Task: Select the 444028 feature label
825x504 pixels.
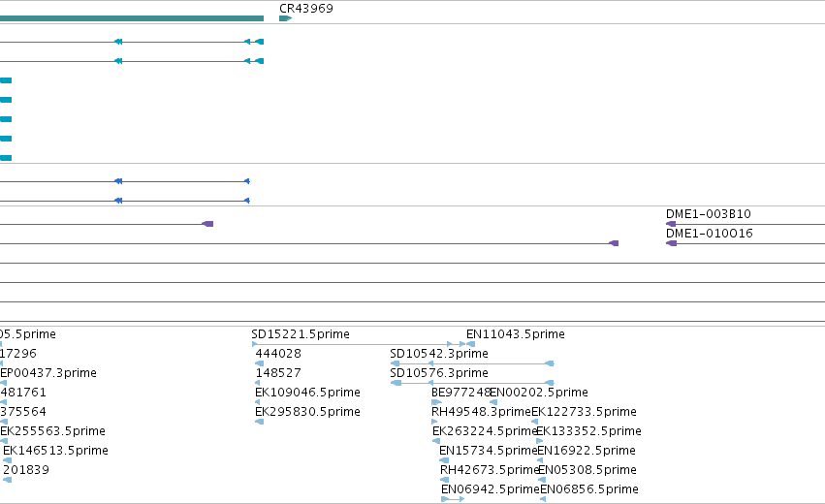Action: [278, 354]
